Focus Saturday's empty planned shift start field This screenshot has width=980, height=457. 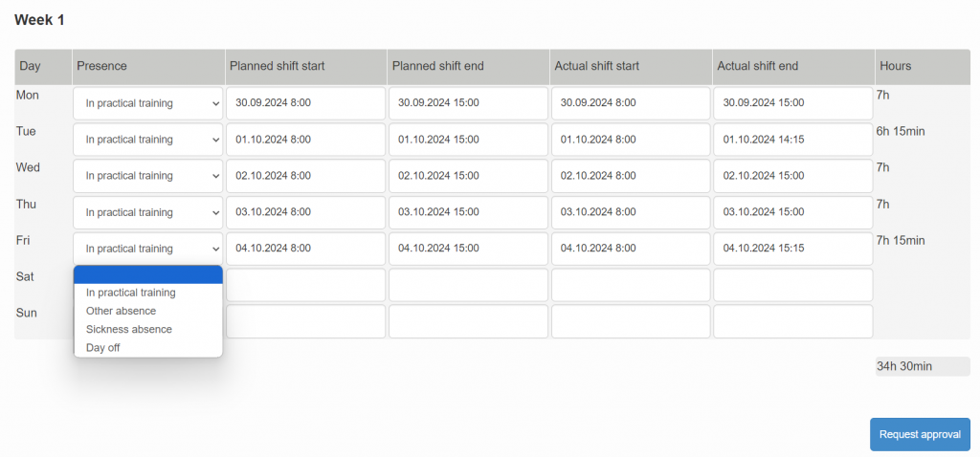click(x=305, y=285)
